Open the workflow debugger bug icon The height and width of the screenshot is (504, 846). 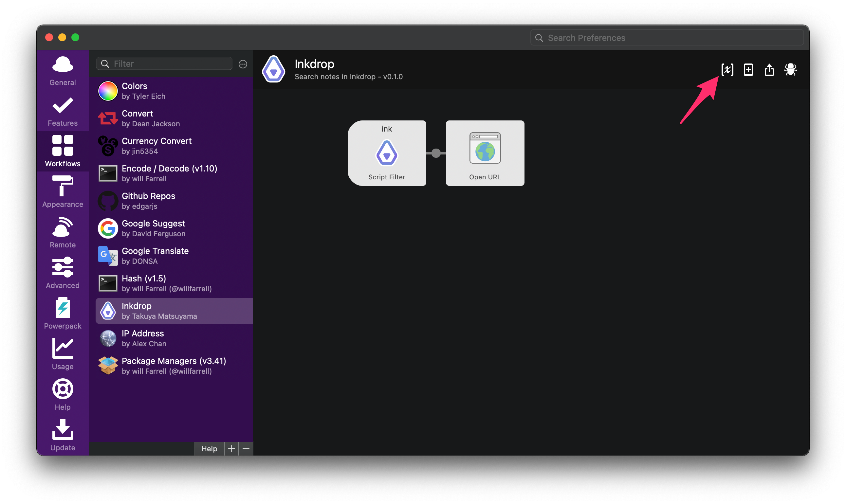pos(790,69)
